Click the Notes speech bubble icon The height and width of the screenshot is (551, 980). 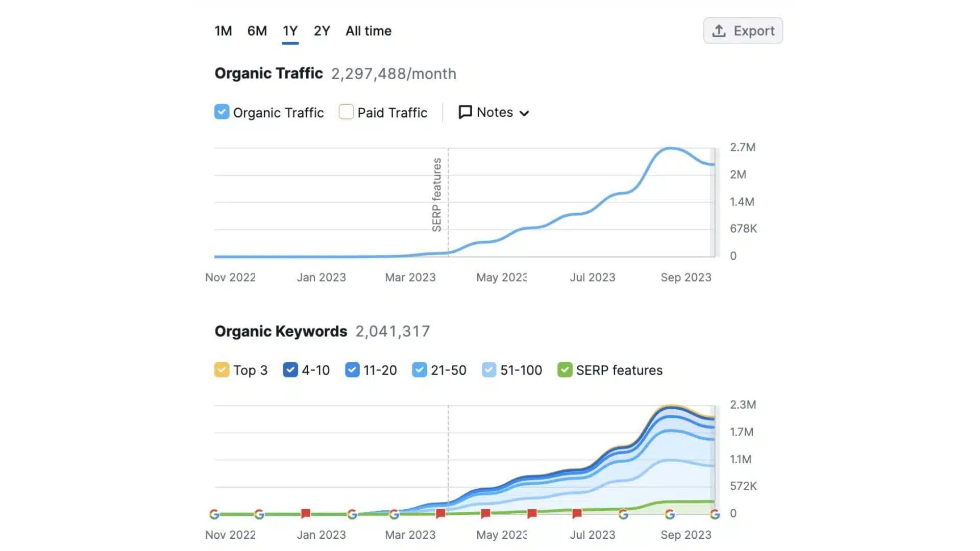tap(465, 112)
